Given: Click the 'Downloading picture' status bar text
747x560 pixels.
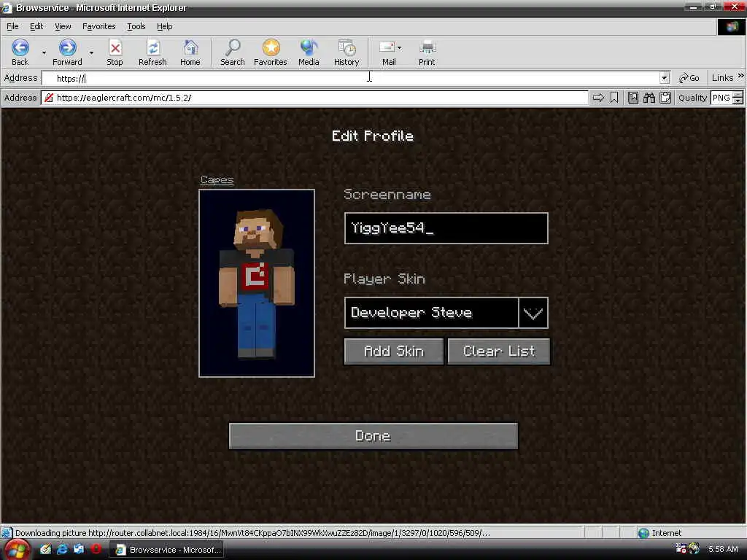Looking at the screenshot, I should pos(252,533).
